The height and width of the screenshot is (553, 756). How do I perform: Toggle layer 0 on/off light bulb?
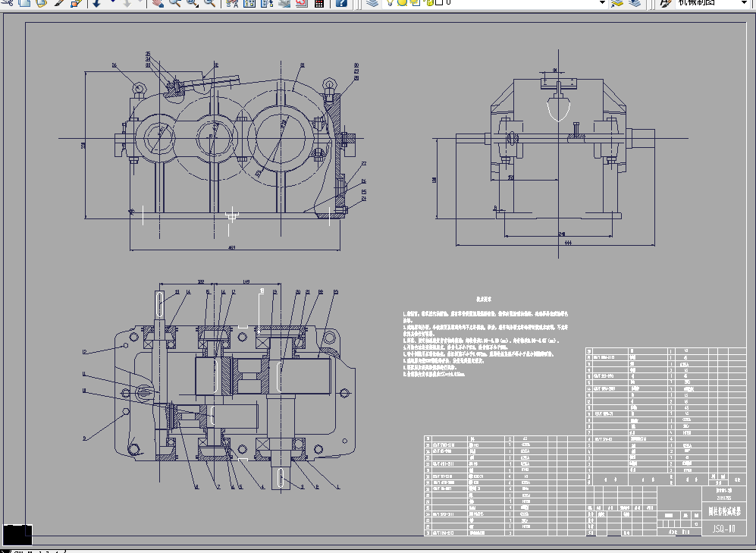[391, 3]
